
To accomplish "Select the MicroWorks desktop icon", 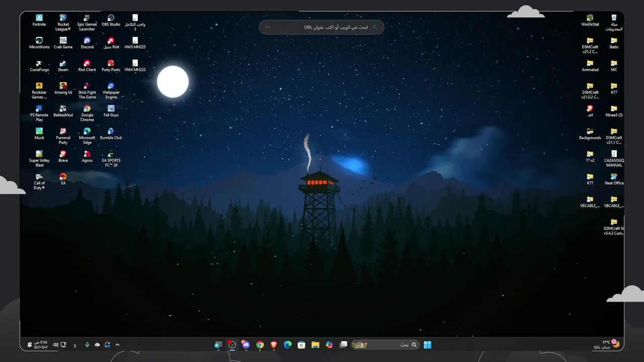I will (x=39, y=43).
